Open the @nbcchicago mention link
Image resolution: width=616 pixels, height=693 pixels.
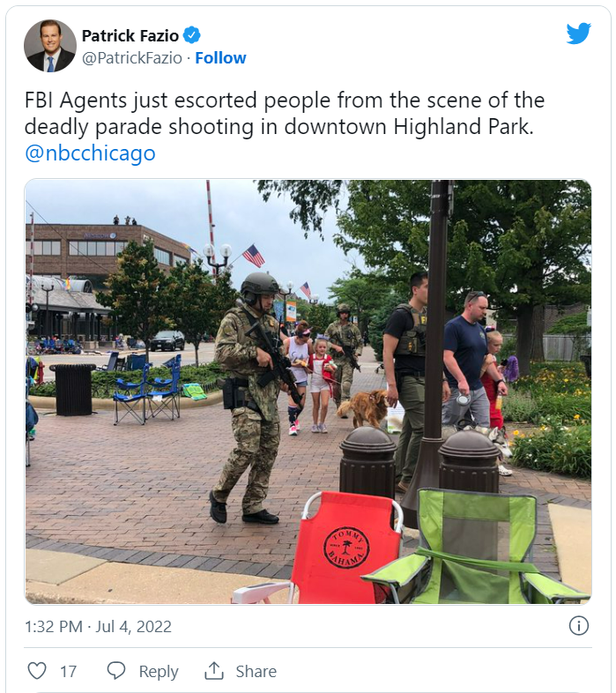tap(90, 153)
